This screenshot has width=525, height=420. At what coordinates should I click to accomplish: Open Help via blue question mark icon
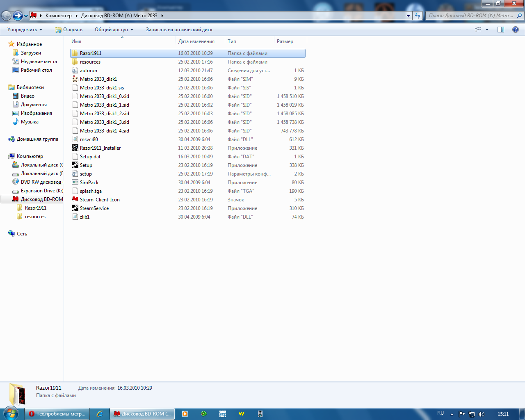tap(516, 30)
